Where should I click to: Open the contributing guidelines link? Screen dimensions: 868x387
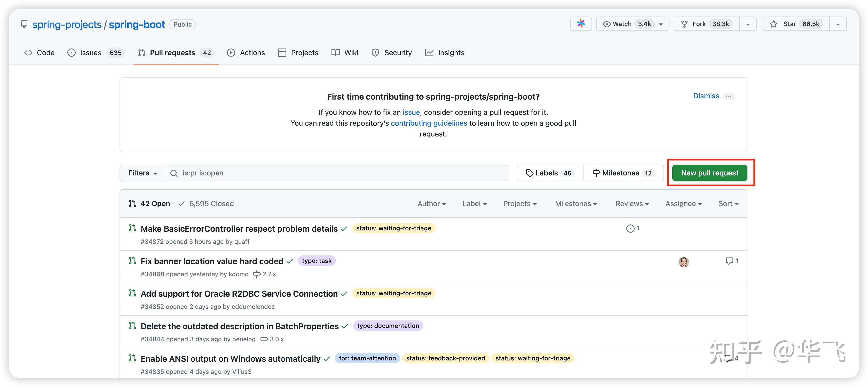(429, 123)
